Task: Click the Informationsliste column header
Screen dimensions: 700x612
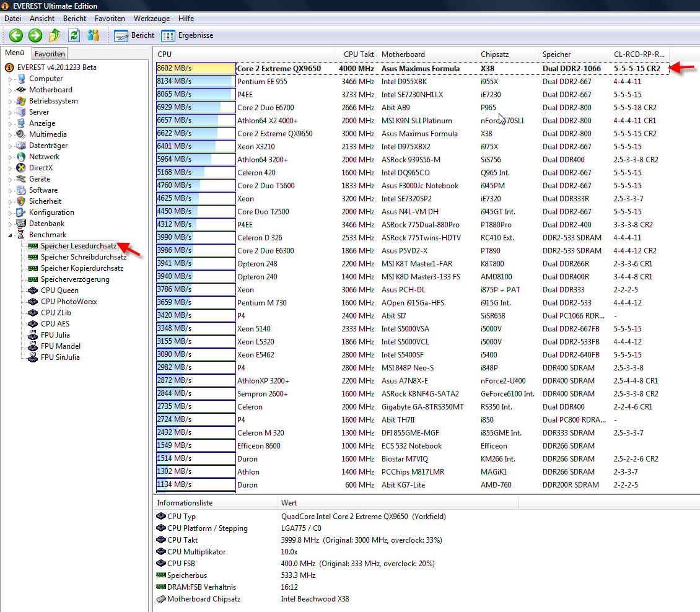Action: coord(215,503)
